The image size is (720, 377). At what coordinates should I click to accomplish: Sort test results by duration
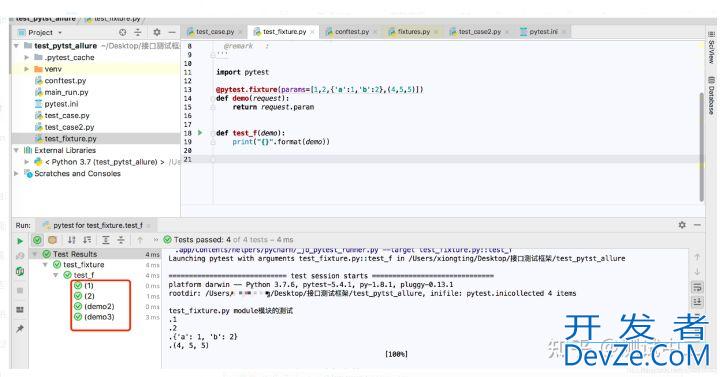(x=87, y=240)
